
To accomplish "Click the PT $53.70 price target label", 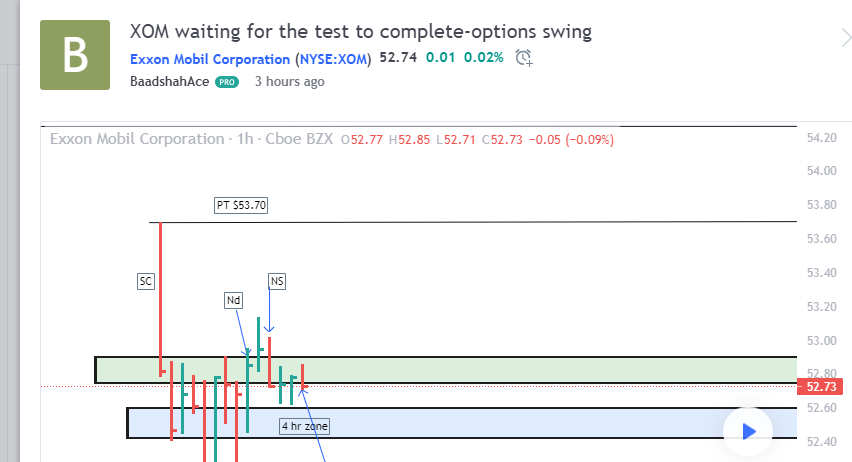I will pyautogui.click(x=242, y=206).
